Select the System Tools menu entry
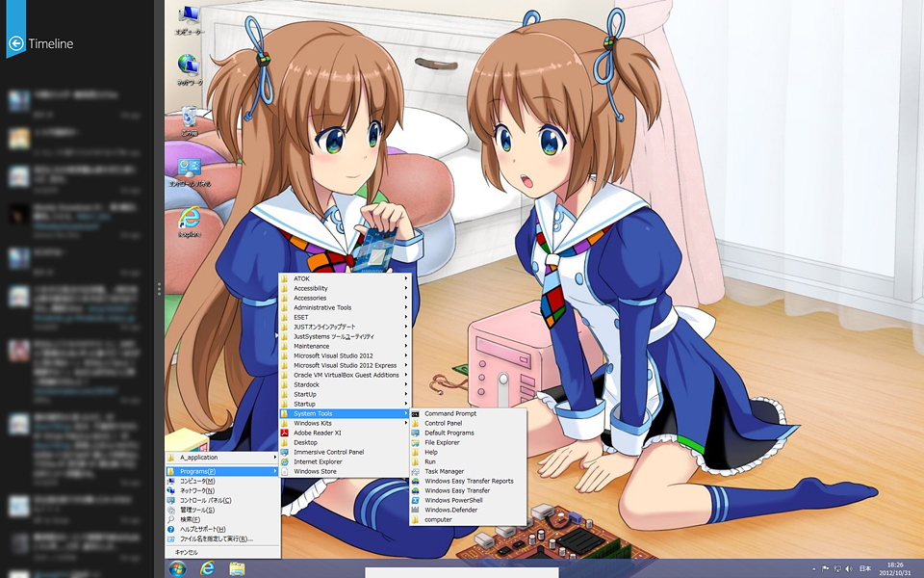The height and width of the screenshot is (578, 924). click(x=345, y=413)
